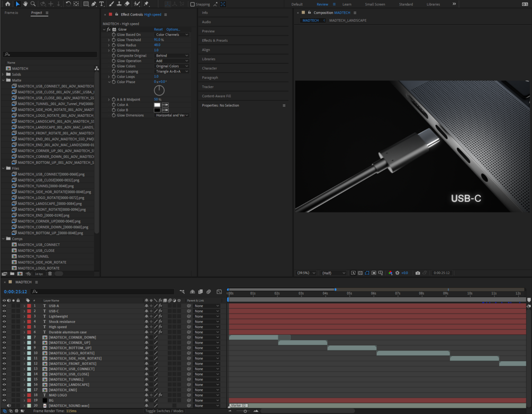Viewport: 532px width, 414px height.
Task: Open Color B black swatch
Action: point(157,110)
